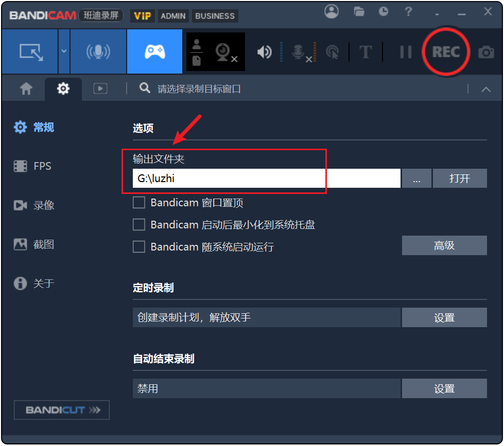Open the user account icon

click(332, 11)
